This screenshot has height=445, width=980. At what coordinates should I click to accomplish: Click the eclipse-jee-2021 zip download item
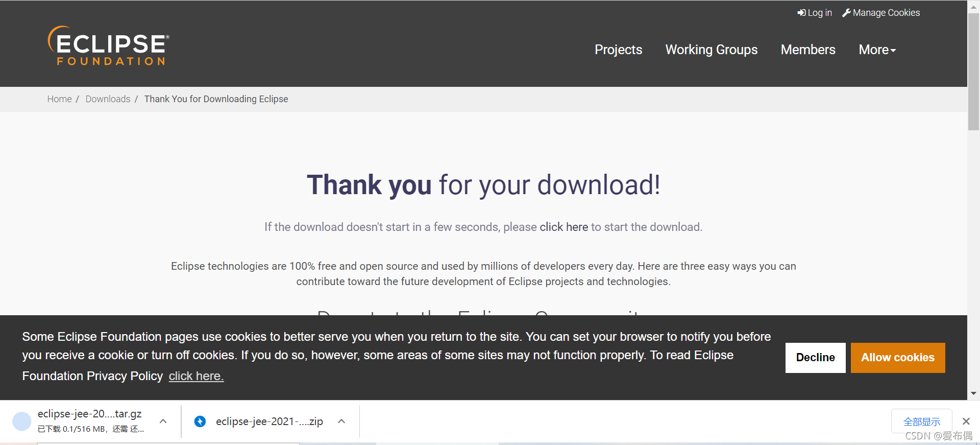point(269,421)
